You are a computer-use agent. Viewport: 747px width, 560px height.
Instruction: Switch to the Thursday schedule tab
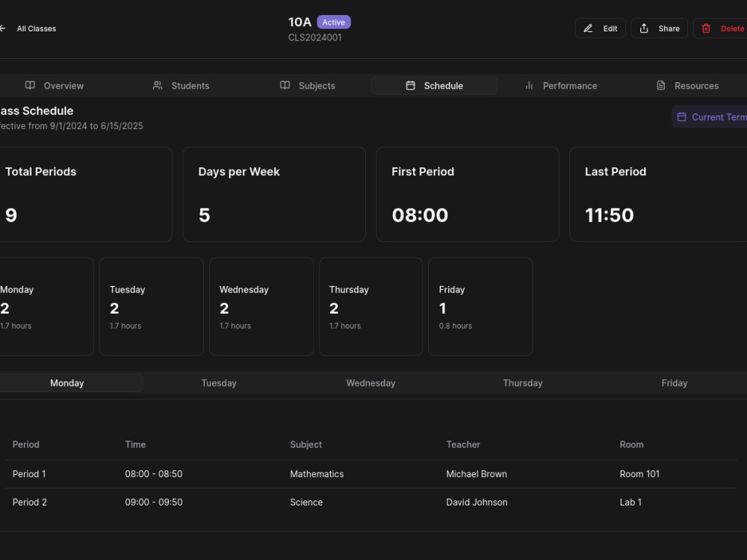point(523,383)
